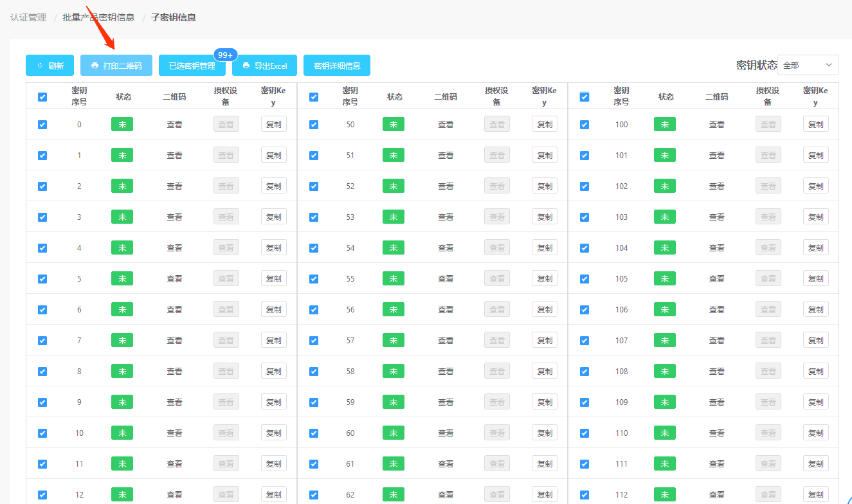The height and width of the screenshot is (504, 852).
Task: Open 密钥详细信息 key details
Action: coord(336,66)
